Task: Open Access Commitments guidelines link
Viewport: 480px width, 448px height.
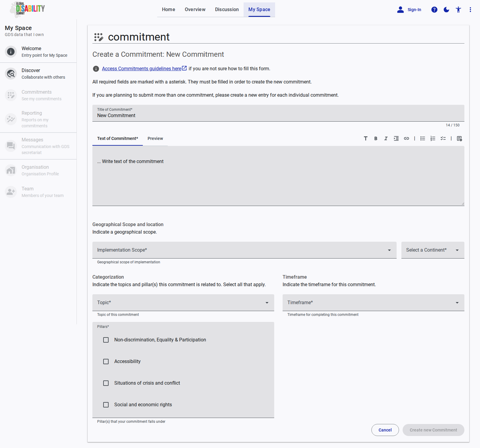Action: (142, 69)
